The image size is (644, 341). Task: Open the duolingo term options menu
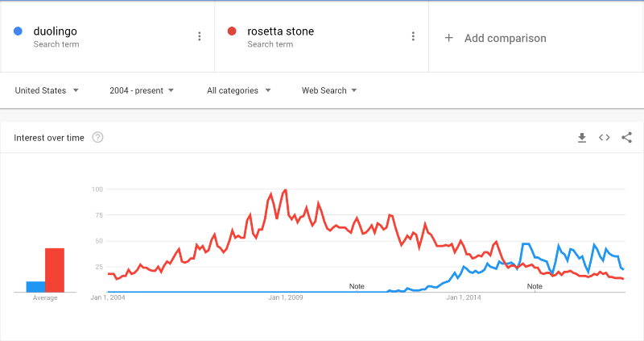(x=200, y=36)
